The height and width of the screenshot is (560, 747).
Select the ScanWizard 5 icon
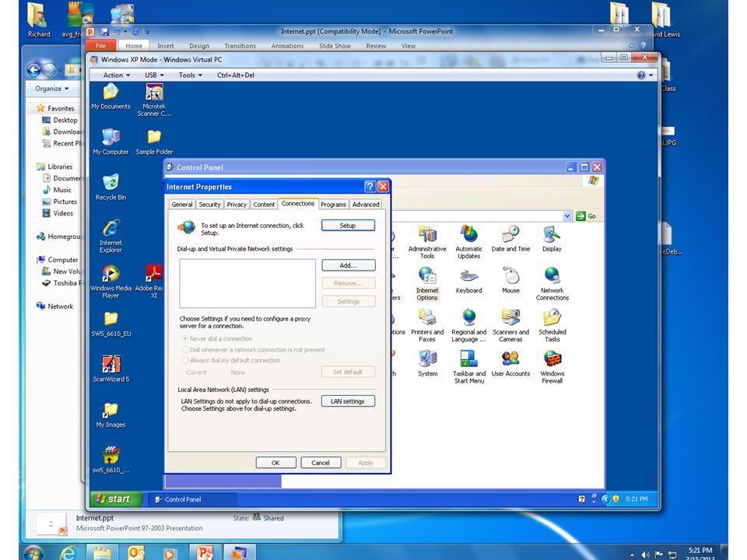pos(111,369)
